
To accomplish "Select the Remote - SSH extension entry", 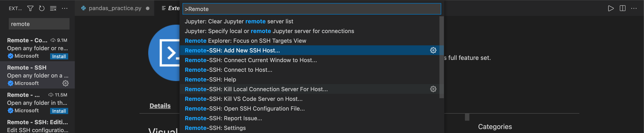I will coord(37,75).
